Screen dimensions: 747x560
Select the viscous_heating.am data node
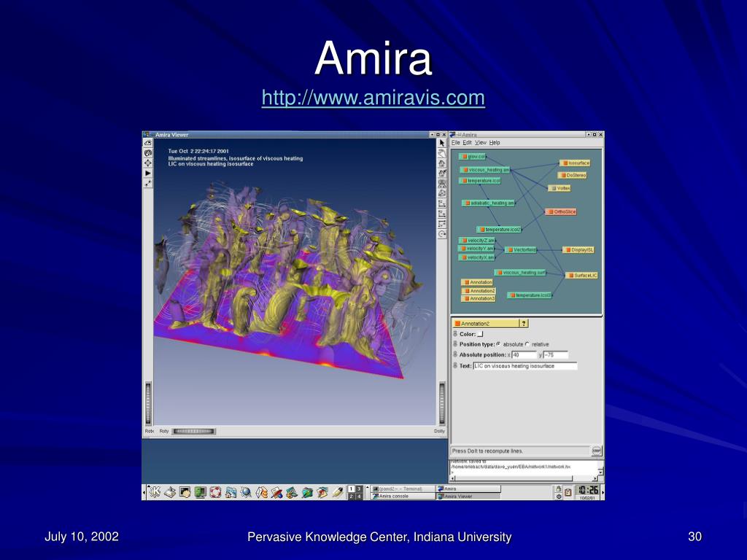coord(485,169)
